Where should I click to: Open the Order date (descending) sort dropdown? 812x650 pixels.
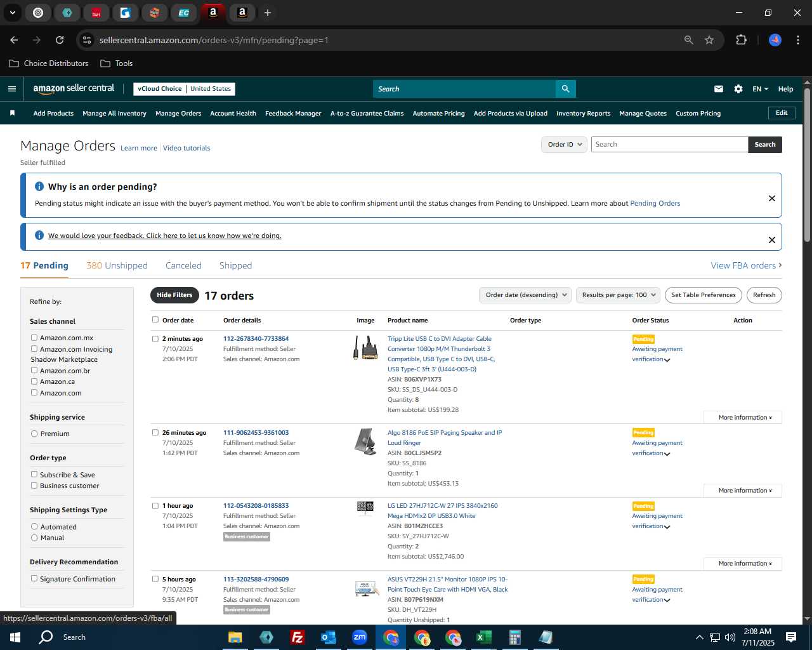525,295
